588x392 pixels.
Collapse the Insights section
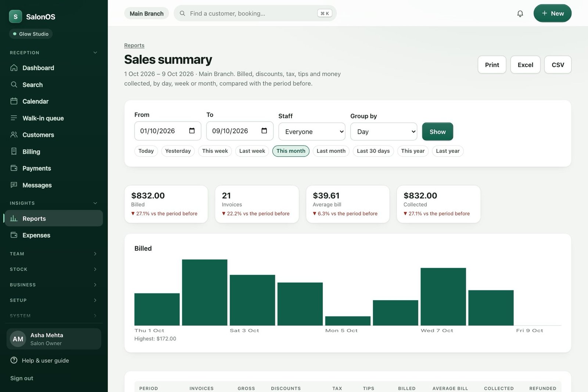pos(95,203)
